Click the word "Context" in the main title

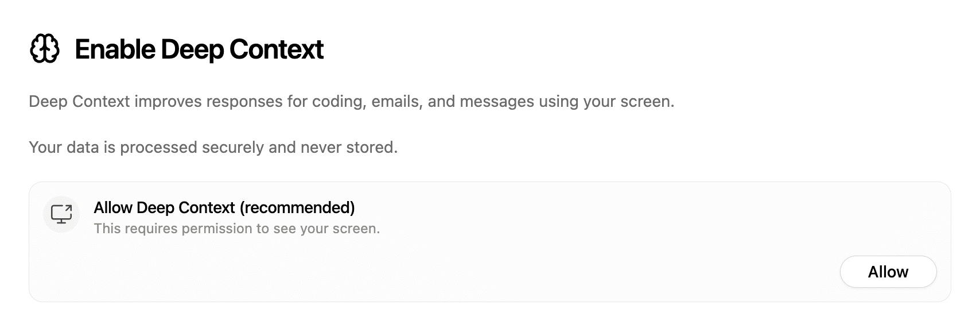pos(277,49)
